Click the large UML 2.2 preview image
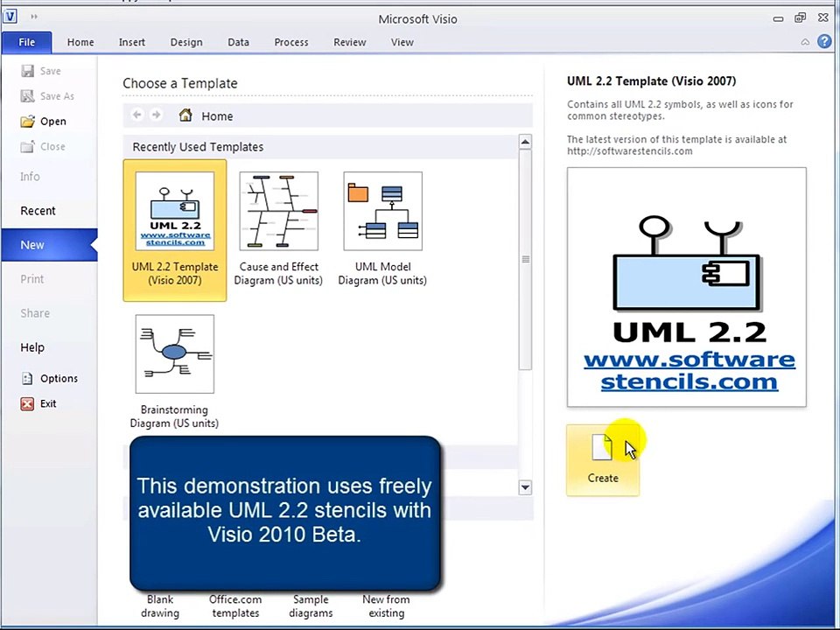This screenshot has height=630, width=840. tap(687, 287)
